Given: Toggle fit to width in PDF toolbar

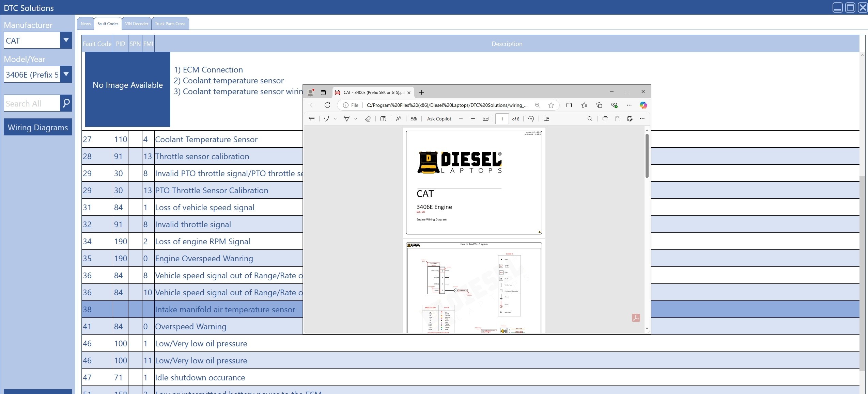Looking at the screenshot, I should pyautogui.click(x=485, y=119).
